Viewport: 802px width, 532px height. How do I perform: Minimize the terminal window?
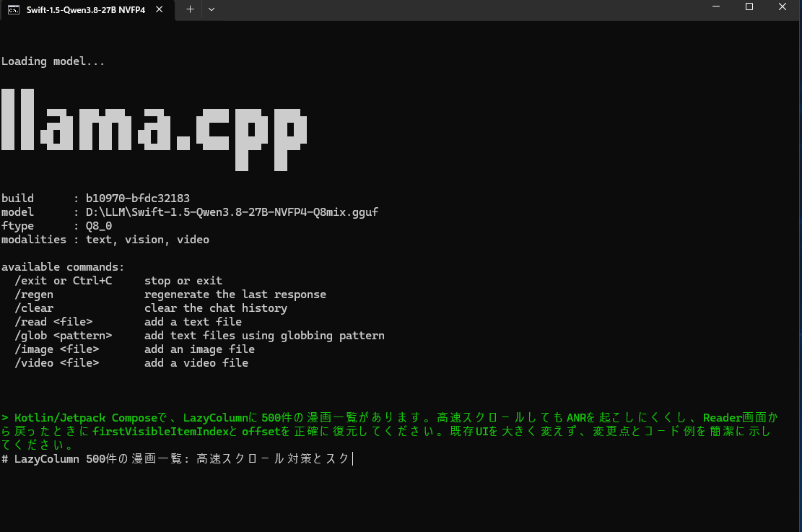716,6
